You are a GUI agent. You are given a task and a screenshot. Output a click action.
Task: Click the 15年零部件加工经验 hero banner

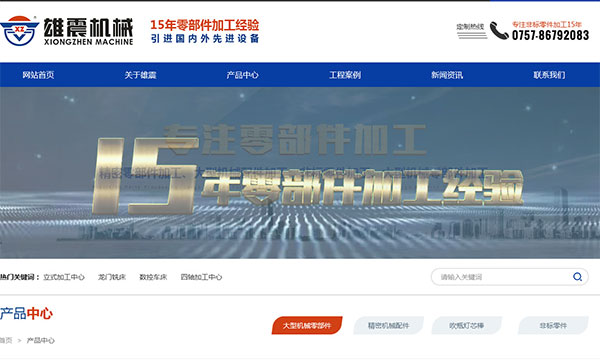click(x=300, y=173)
